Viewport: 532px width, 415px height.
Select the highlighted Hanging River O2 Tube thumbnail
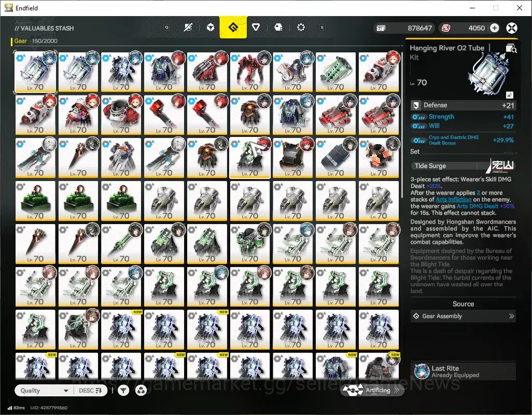(35, 72)
